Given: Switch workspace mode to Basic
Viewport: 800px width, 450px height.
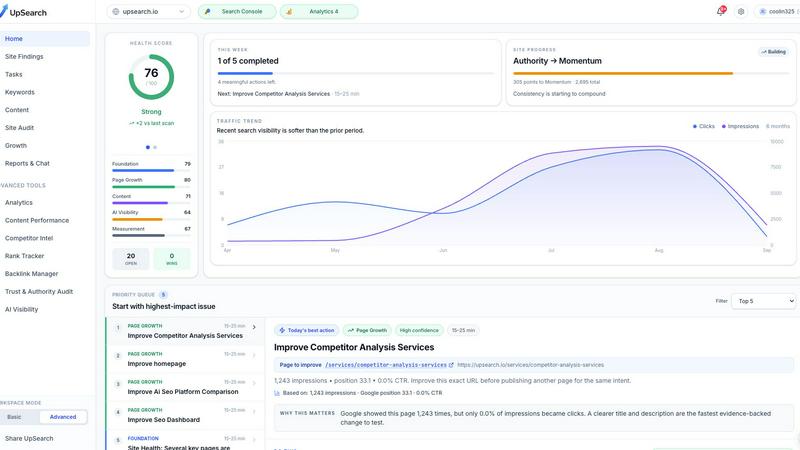Looking at the screenshot, I should (14, 417).
